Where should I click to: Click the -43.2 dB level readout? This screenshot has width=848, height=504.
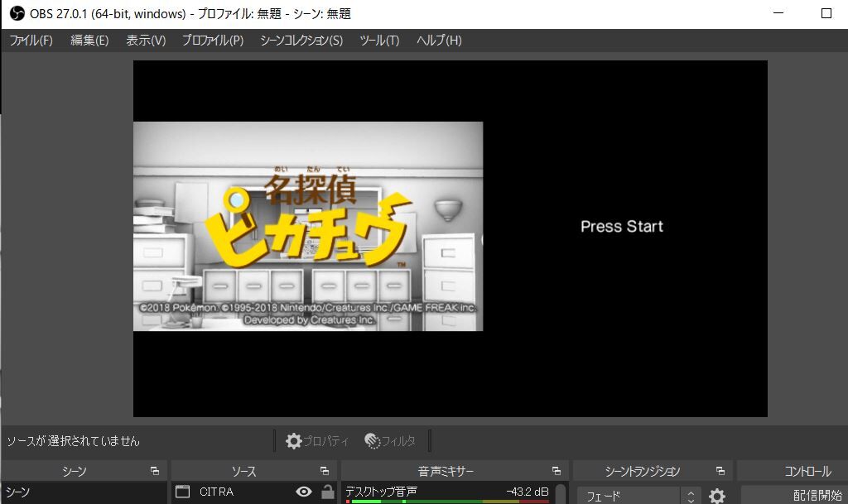click(x=528, y=492)
